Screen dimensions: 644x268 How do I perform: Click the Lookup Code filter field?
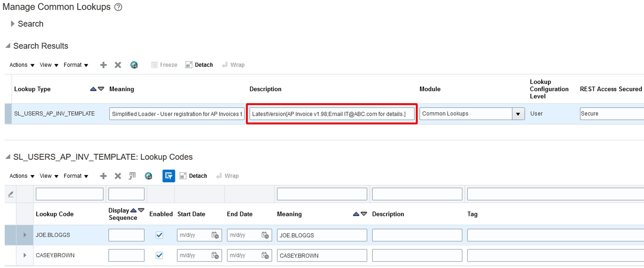point(70,194)
